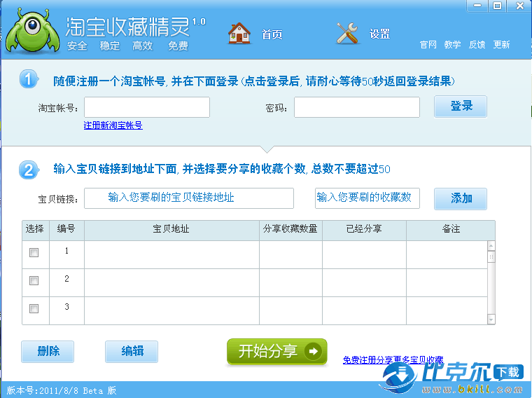This screenshot has height=398, width=532.
Task: Click the wrench tools icon for 设置
Action: (x=347, y=33)
